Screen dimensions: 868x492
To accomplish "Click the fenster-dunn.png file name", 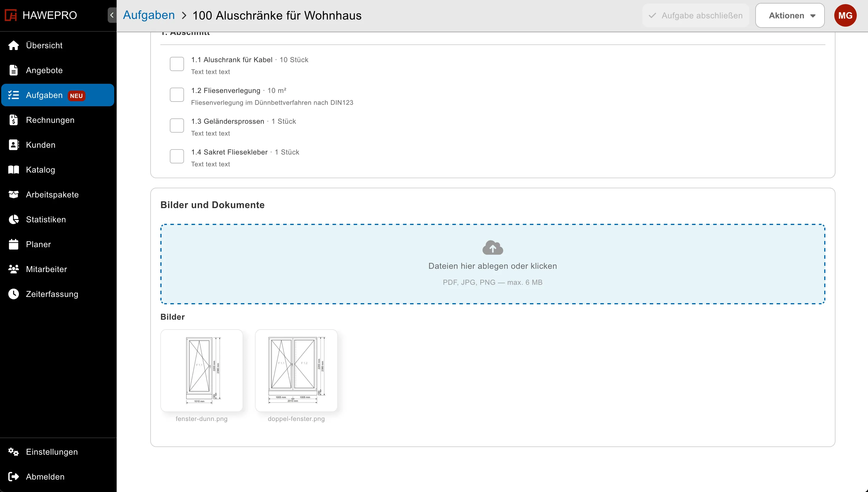I will point(201,419).
